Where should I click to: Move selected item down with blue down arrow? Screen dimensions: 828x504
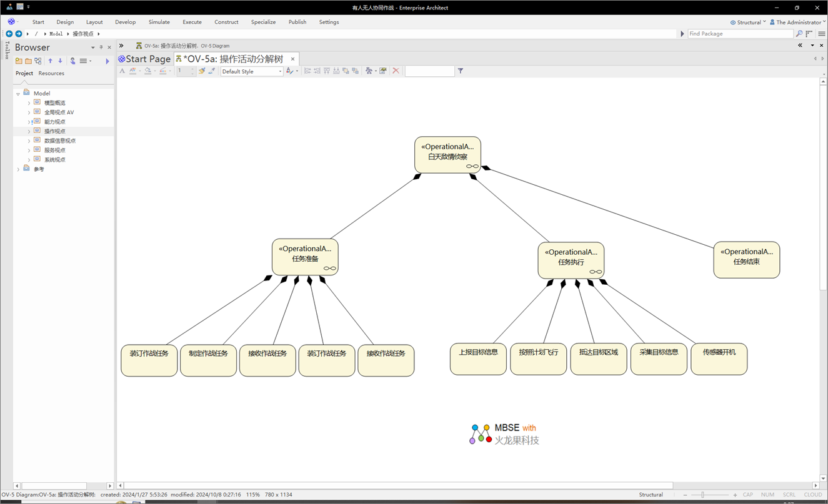pyautogui.click(x=60, y=61)
